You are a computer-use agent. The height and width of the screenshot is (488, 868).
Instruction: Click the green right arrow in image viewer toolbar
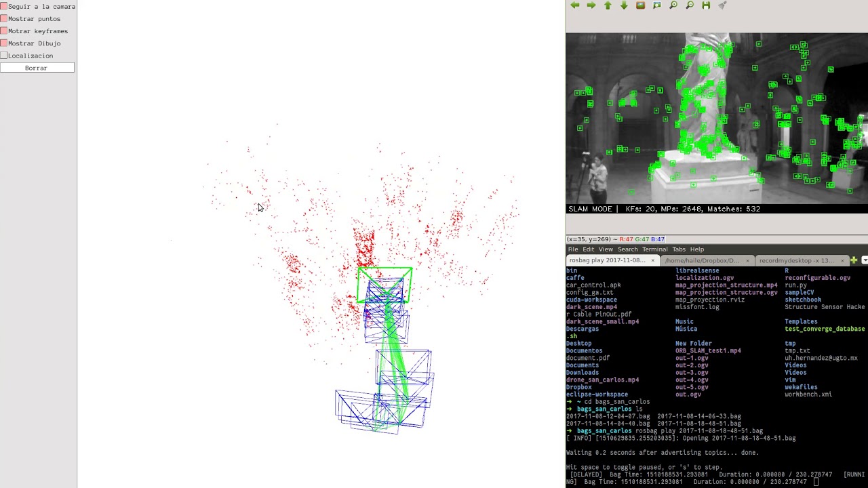pos(591,5)
